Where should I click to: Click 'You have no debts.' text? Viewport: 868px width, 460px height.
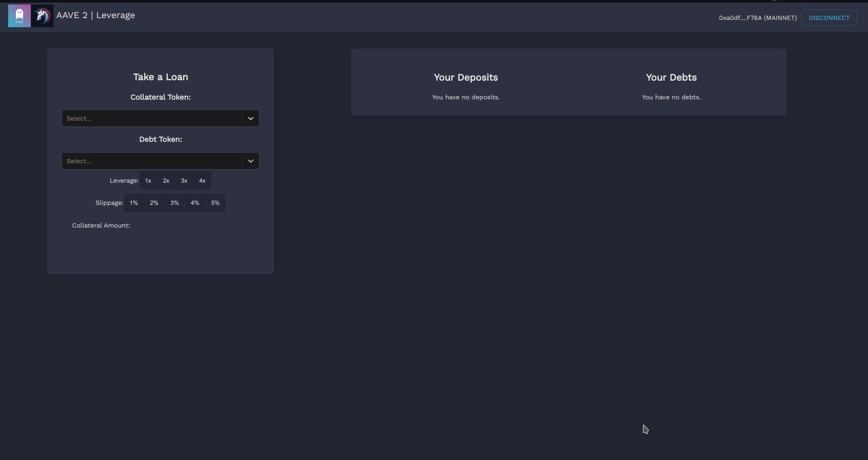click(671, 97)
